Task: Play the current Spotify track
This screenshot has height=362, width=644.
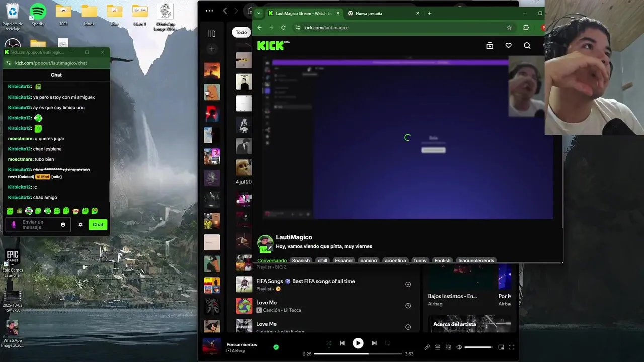Action: point(358,343)
